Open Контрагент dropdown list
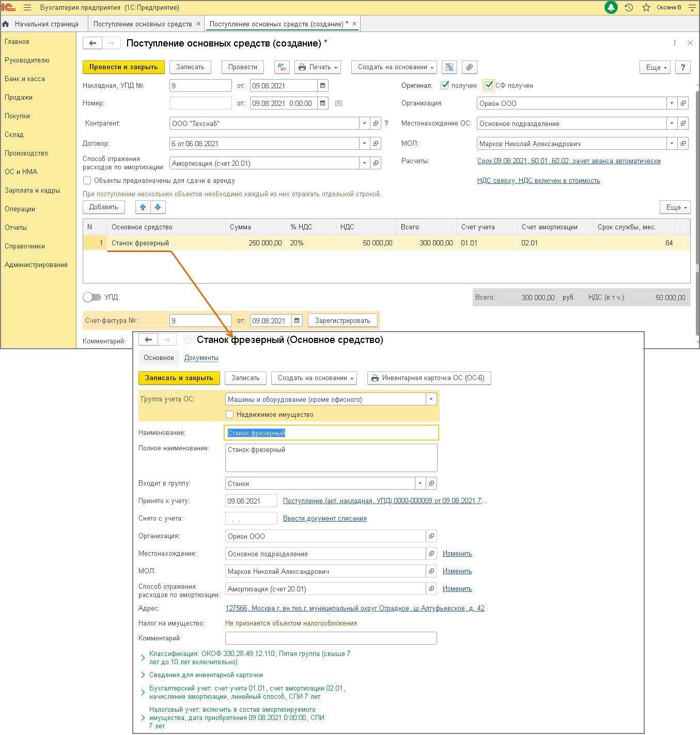This screenshot has height=735, width=700. click(364, 123)
